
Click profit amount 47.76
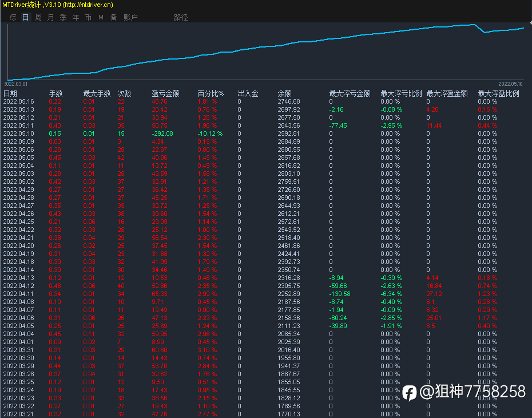tap(160, 414)
